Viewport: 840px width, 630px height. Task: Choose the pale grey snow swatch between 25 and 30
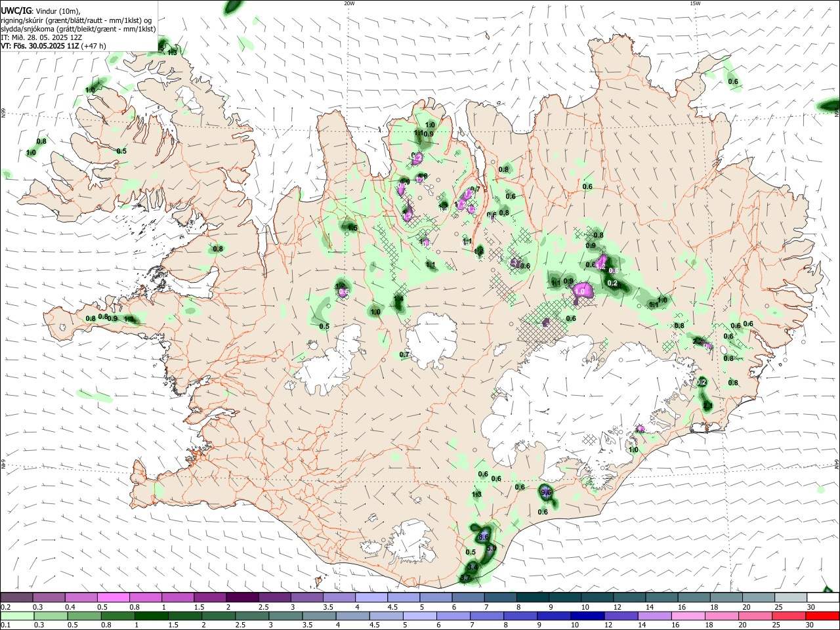tap(790, 598)
